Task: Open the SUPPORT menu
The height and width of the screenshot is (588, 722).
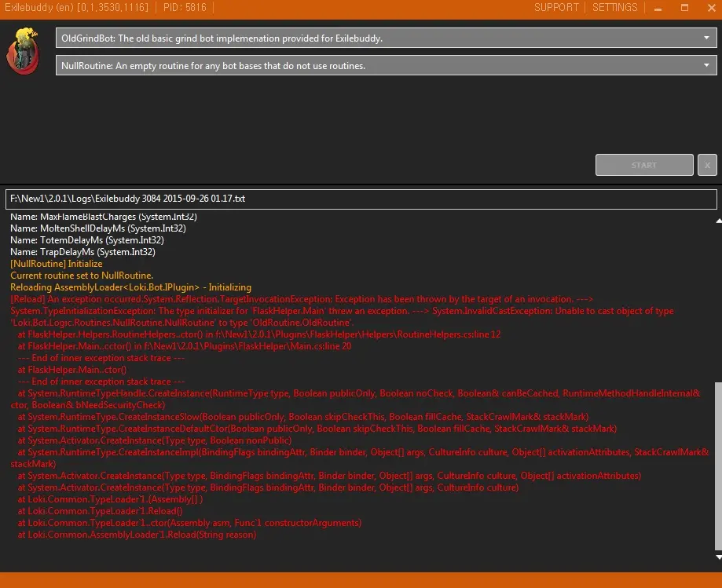Action: coord(556,8)
